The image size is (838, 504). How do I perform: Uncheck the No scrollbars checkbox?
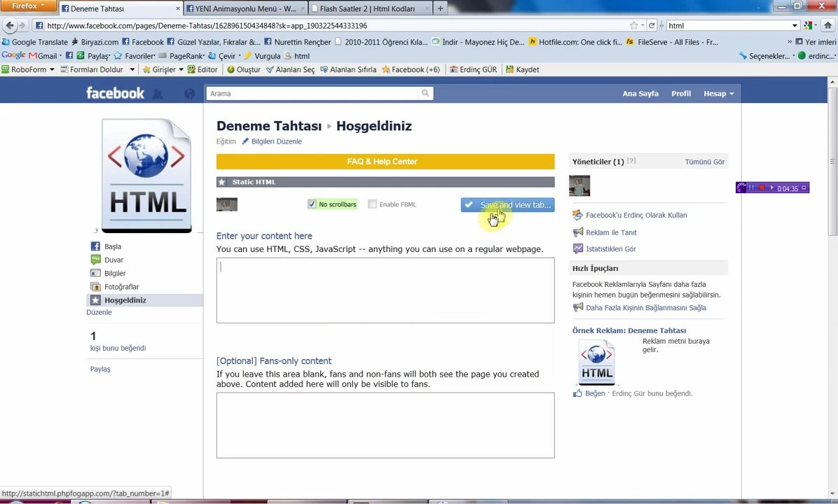[x=312, y=204]
